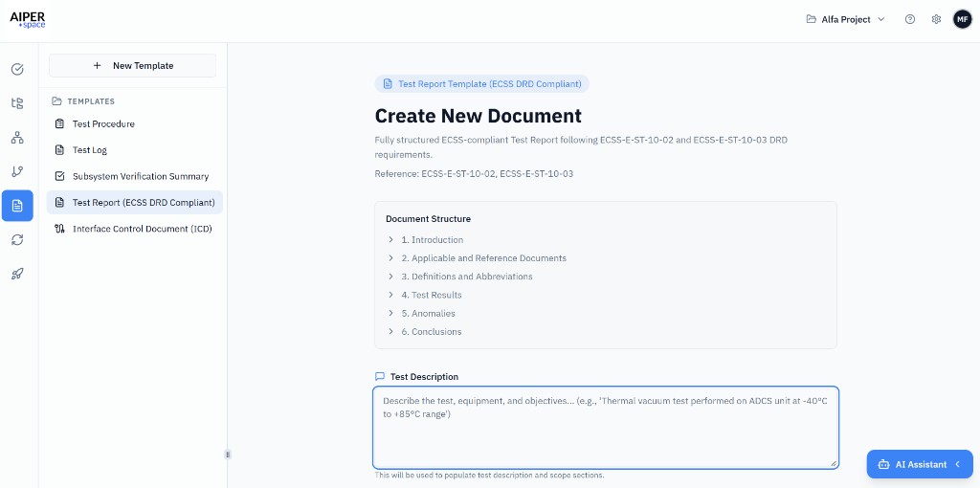Expand the 6. Conclusions section

coord(424,332)
